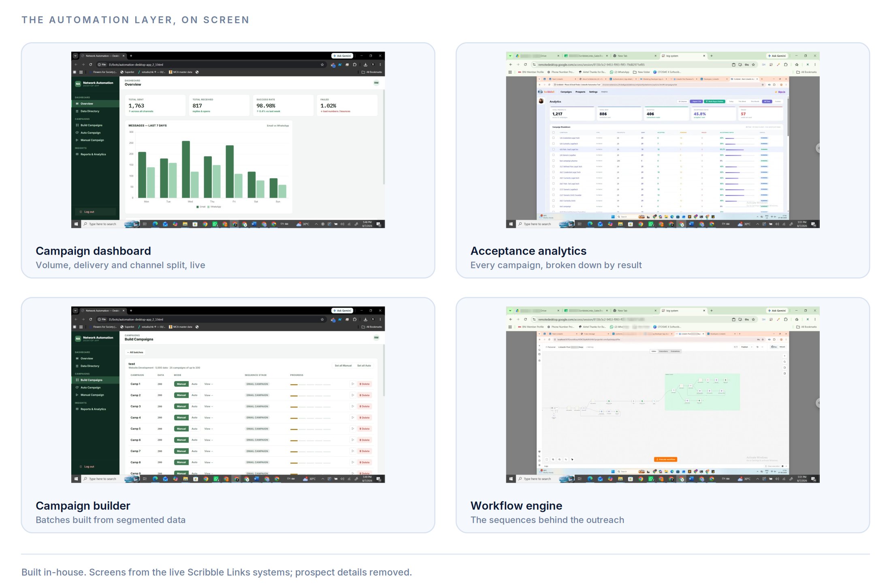Select Manual mode for Camp 3
Screen dimensions: 891x588
tap(181, 406)
